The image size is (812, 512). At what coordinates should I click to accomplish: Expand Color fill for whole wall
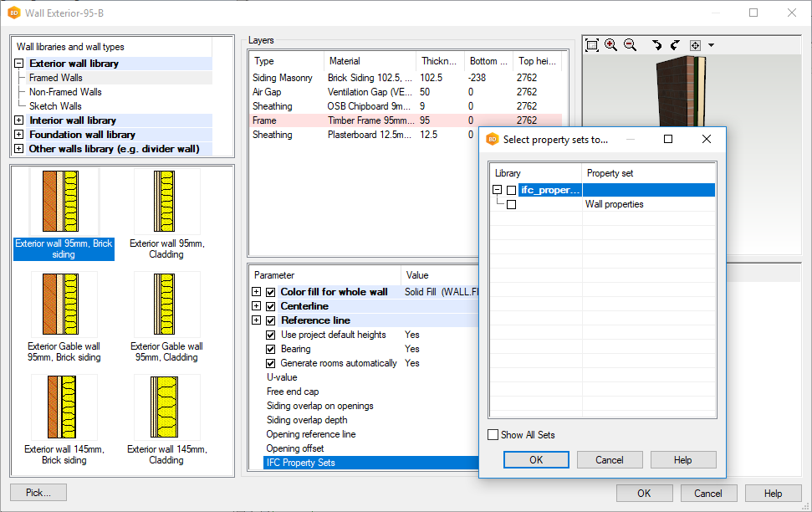[x=256, y=292]
